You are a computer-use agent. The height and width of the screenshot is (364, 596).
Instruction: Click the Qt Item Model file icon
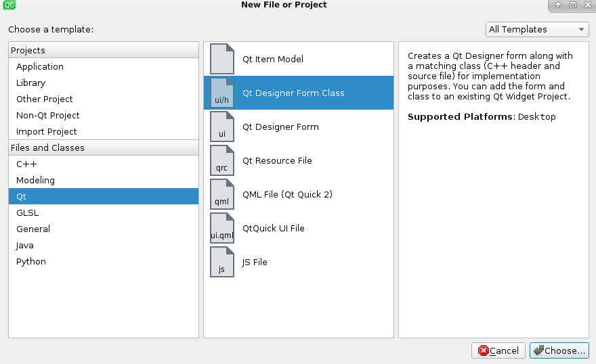pos(222,59)
